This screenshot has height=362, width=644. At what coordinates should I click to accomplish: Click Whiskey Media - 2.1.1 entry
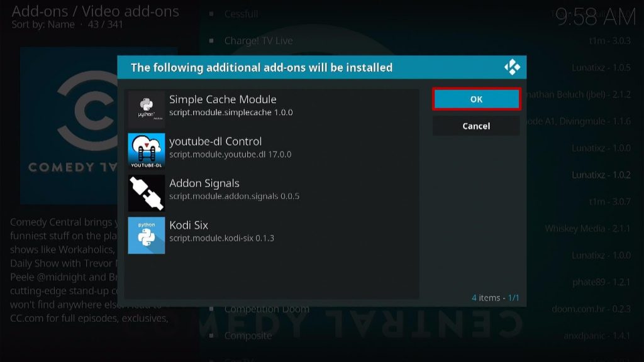587,229
